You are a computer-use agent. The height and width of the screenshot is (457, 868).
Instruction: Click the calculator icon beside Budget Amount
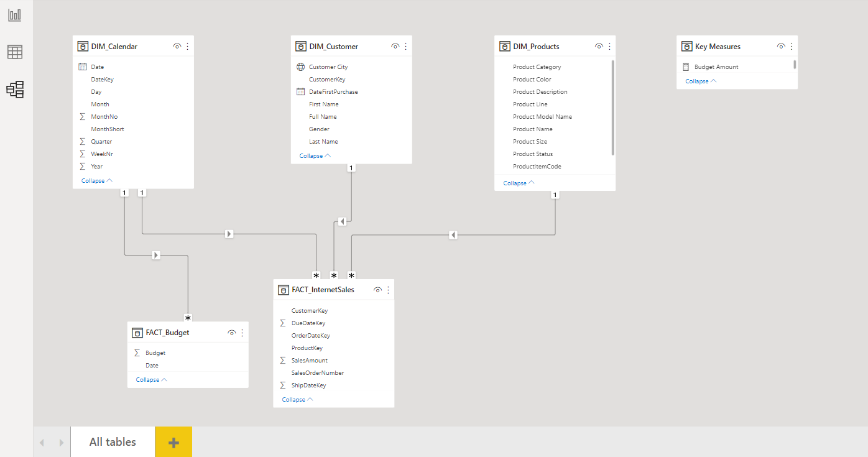tap(686, 67)
